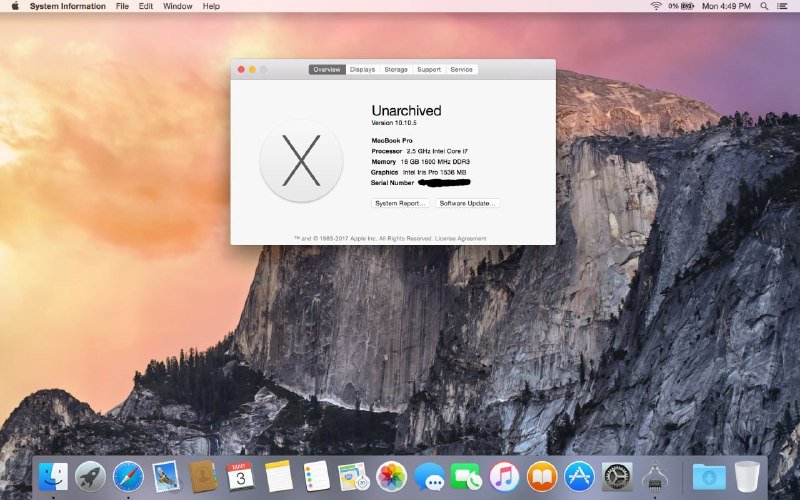800x500 pixels.
Task: Open iBooks in Dock
Action: point(542,477)
